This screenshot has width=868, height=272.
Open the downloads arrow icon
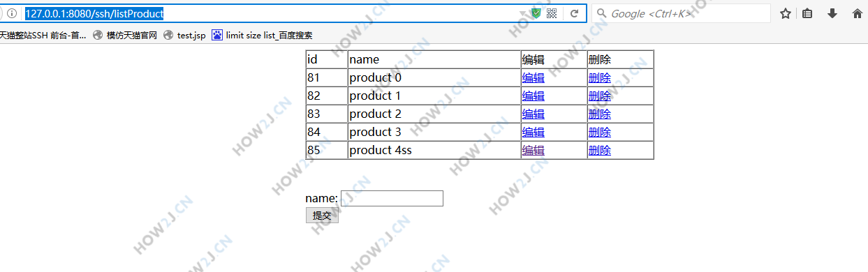[832, 13]
